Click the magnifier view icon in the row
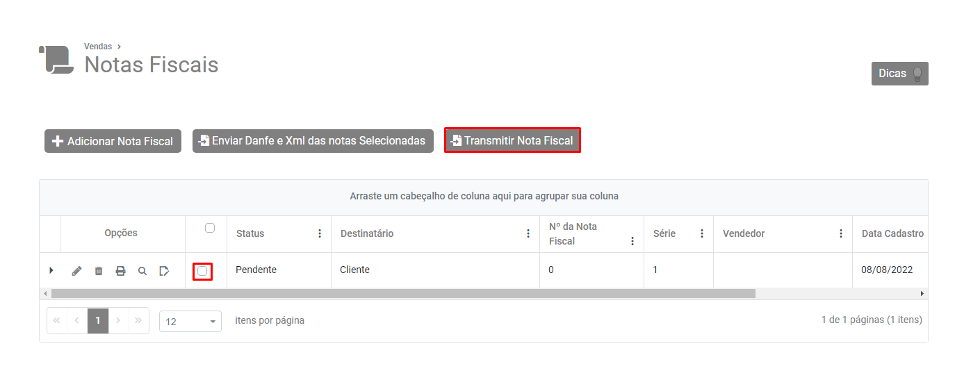 tap(142, 271)
